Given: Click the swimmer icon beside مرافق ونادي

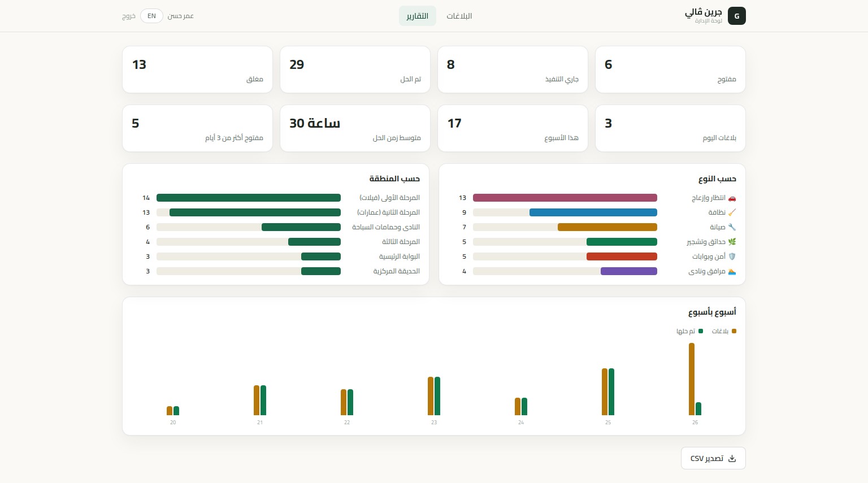Looking at the screenshot, I should [732, 271].
